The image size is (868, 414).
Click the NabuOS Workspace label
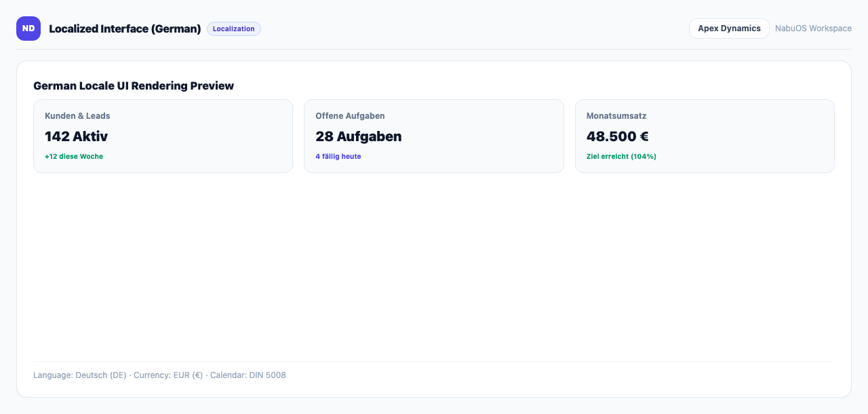tap(813, 29)
